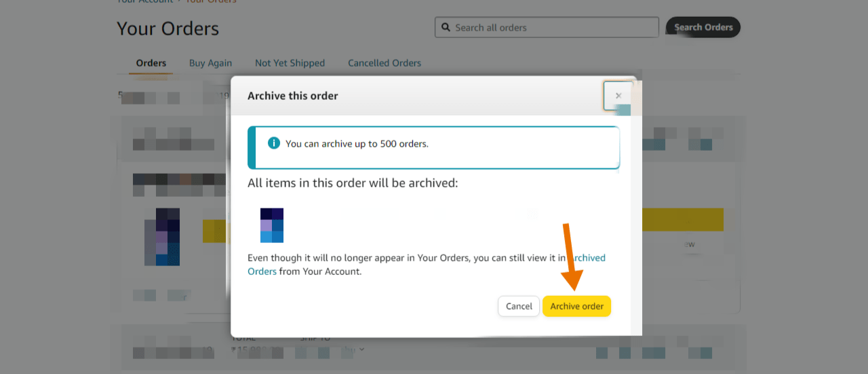
Task: Click the archive 500 orders notice text
Action: pos(357,144)
